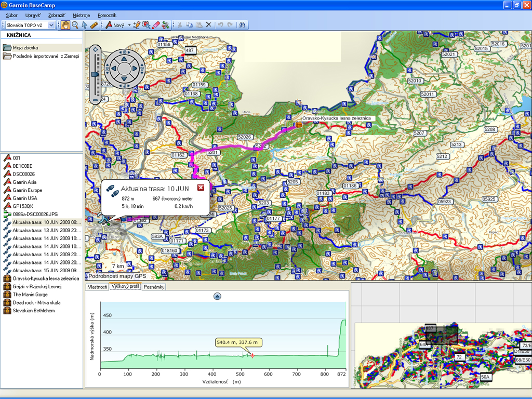Viewport: 532px width, 399px height.
Task: Activate the Measure ruler tool
Action: pos(94,25)
